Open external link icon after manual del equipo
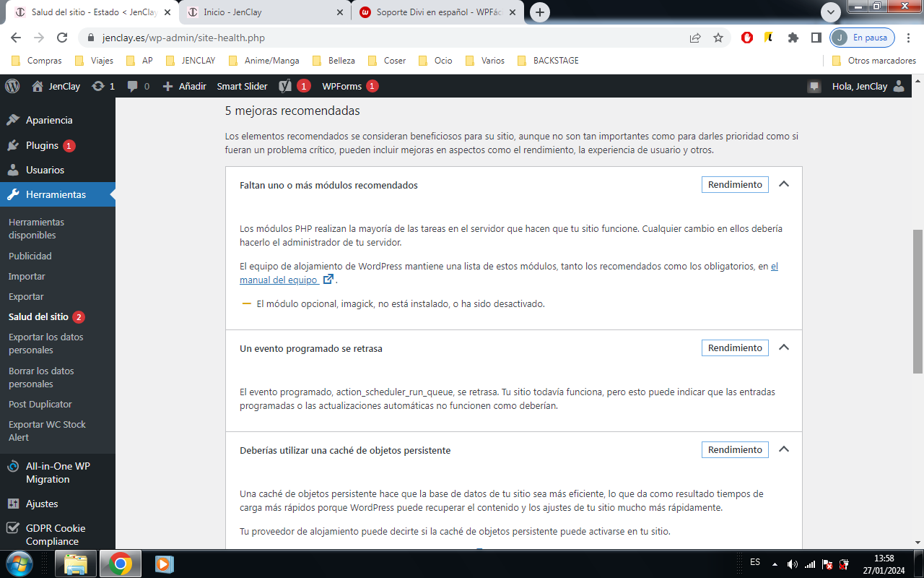This screenshot has width=924, height=578. pos(328,279)
